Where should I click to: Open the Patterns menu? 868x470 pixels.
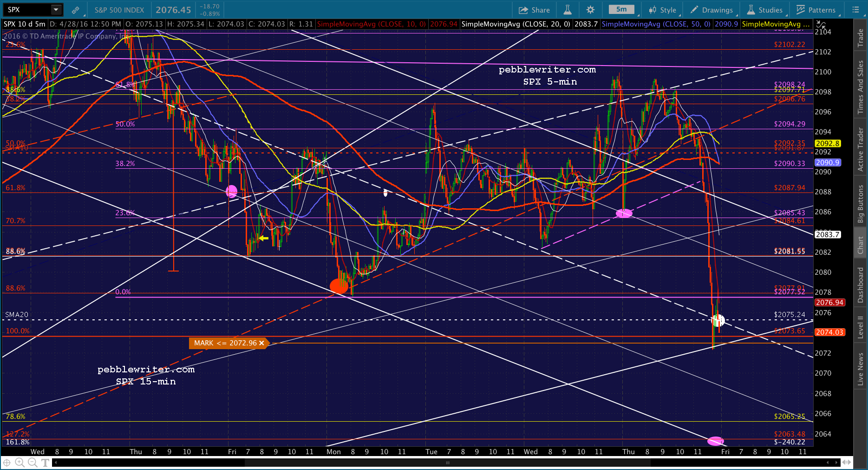[816, 10]
